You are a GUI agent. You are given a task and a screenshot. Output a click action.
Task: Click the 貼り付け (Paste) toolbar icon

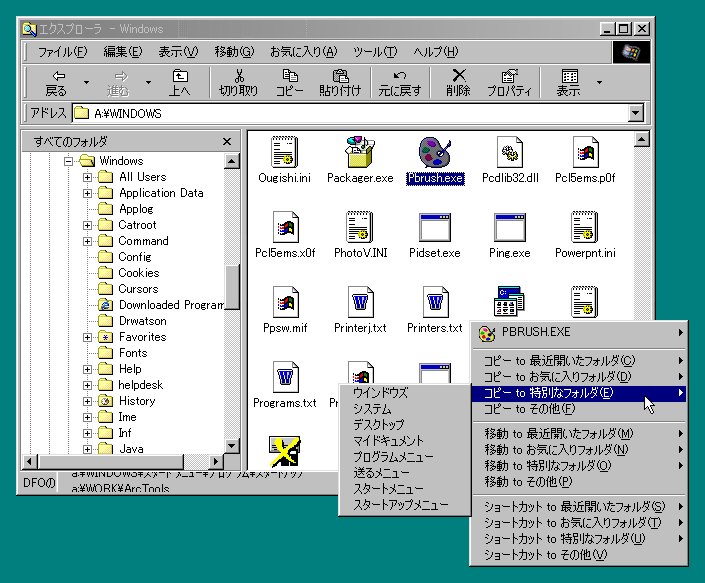(x=340, y=76)
